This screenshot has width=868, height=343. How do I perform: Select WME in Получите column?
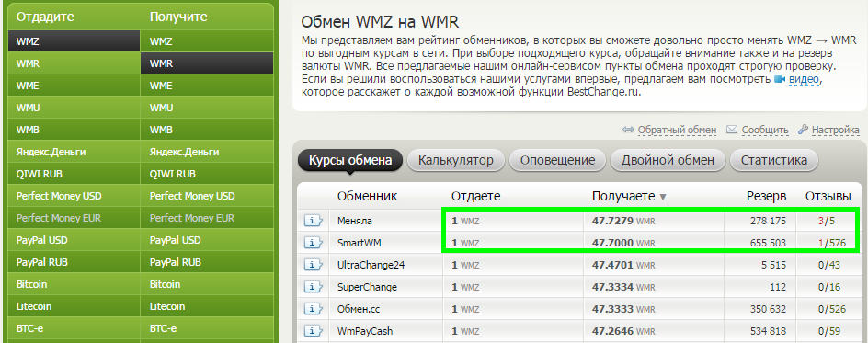click(x=207, y=86)
